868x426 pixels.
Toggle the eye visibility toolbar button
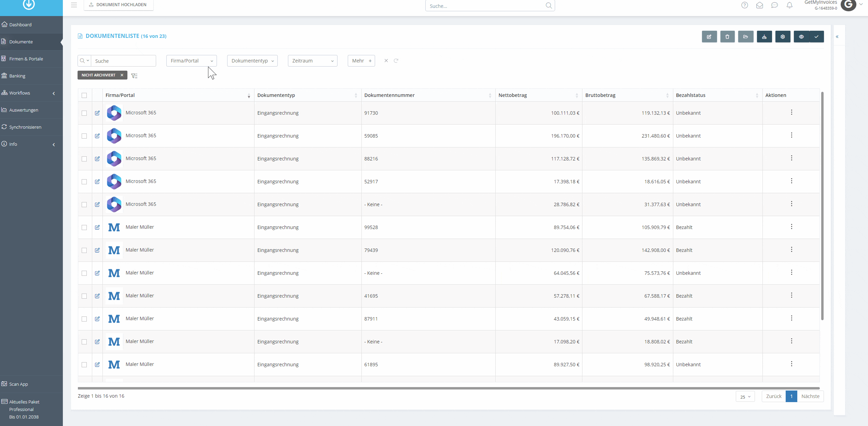[801, 37]
